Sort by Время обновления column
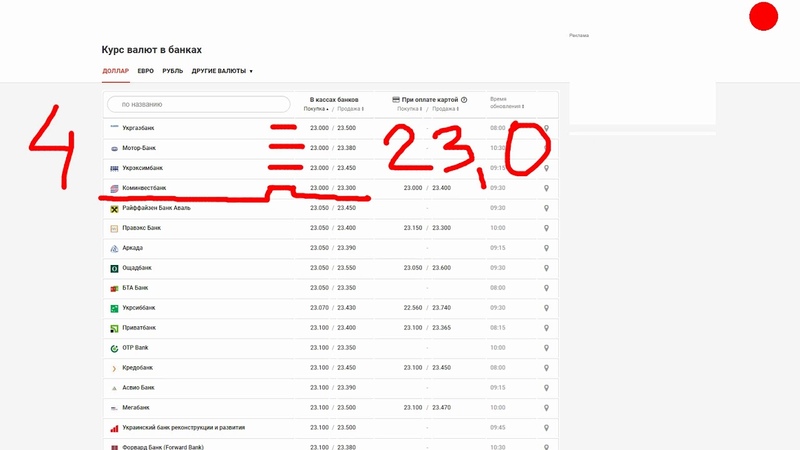This screenshot has width=800, height=450. (507, 103)
